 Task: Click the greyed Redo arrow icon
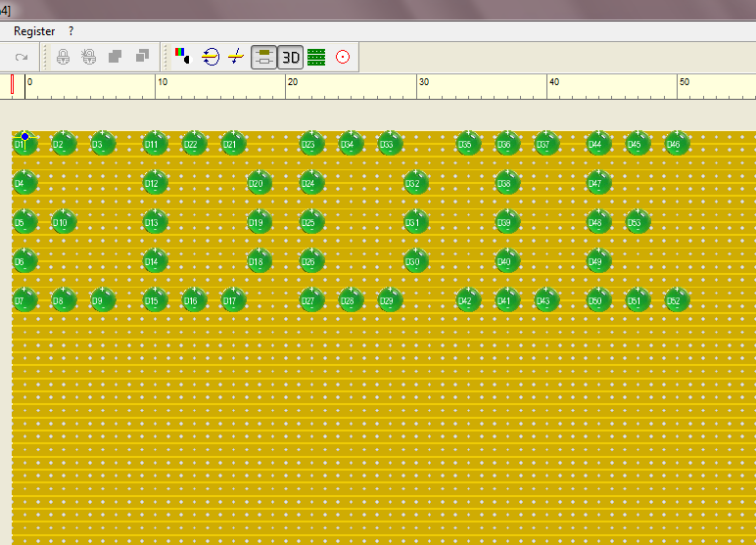point(22,57)
